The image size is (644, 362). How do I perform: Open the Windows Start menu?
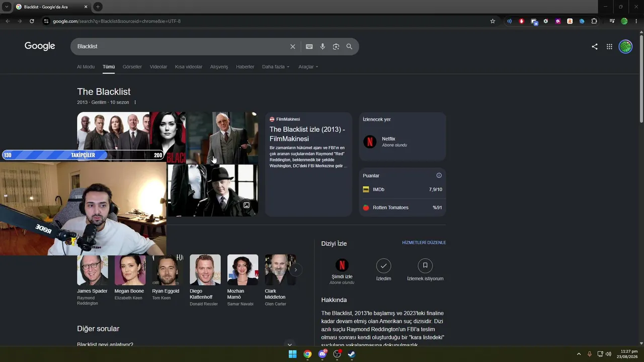click(292, 354)
